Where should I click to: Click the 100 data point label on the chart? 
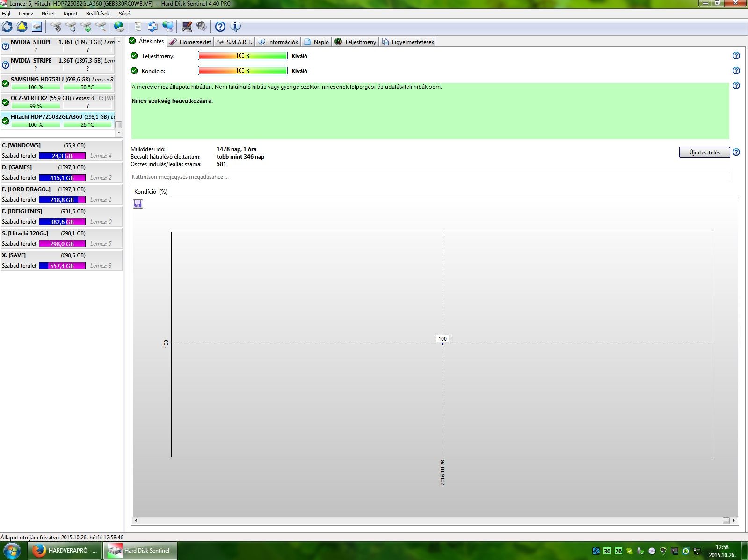(443, 339)
